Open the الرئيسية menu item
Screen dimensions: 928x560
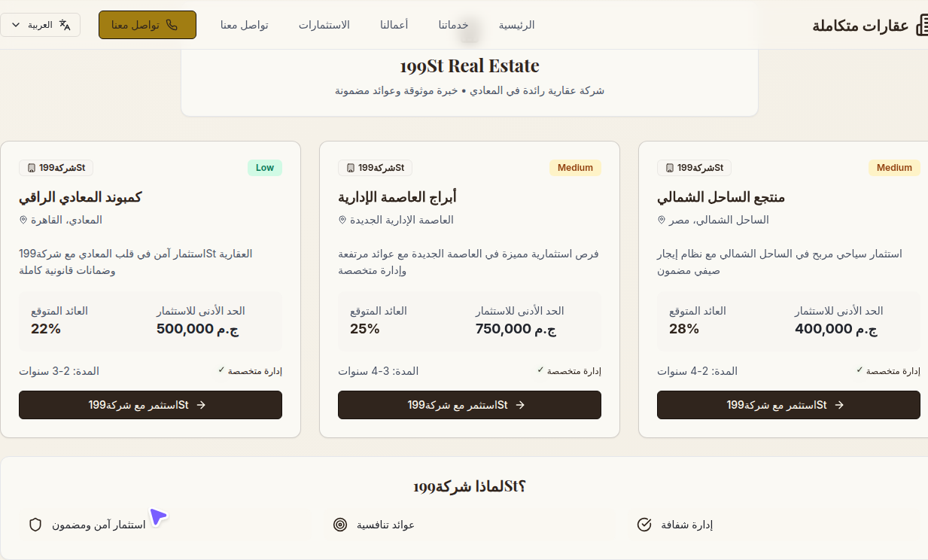pyautogui.click(x=516, y=25)
